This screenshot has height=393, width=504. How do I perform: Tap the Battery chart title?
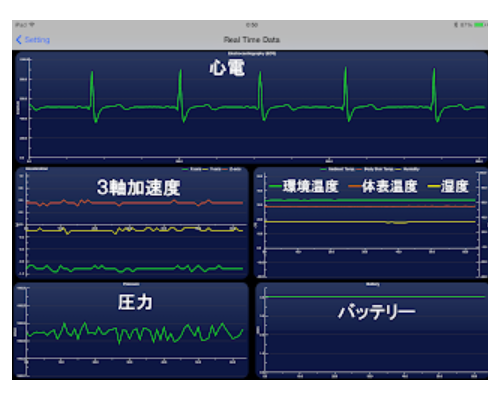tap(373, 284)
